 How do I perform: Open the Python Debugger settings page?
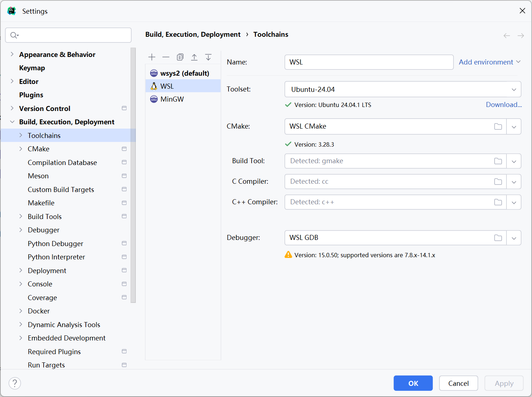(56, 244)
